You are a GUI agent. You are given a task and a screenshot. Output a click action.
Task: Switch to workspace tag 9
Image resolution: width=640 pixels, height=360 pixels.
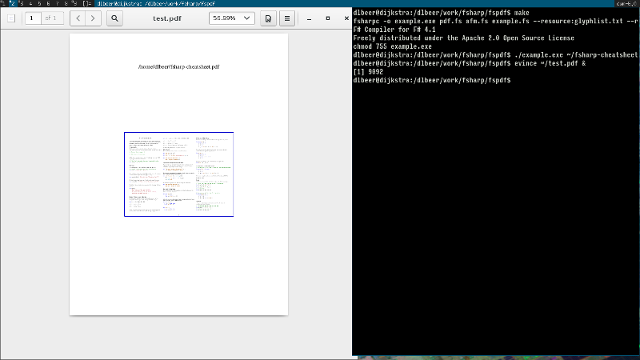pyautogui.click(x=75, y=3)
